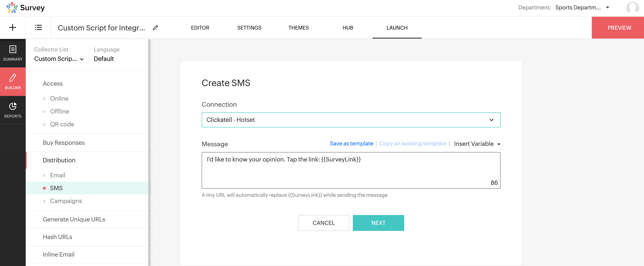Click the pencil icon to rename survey
The height and width of the screenshot is (266, 644).
pos(155,28)
